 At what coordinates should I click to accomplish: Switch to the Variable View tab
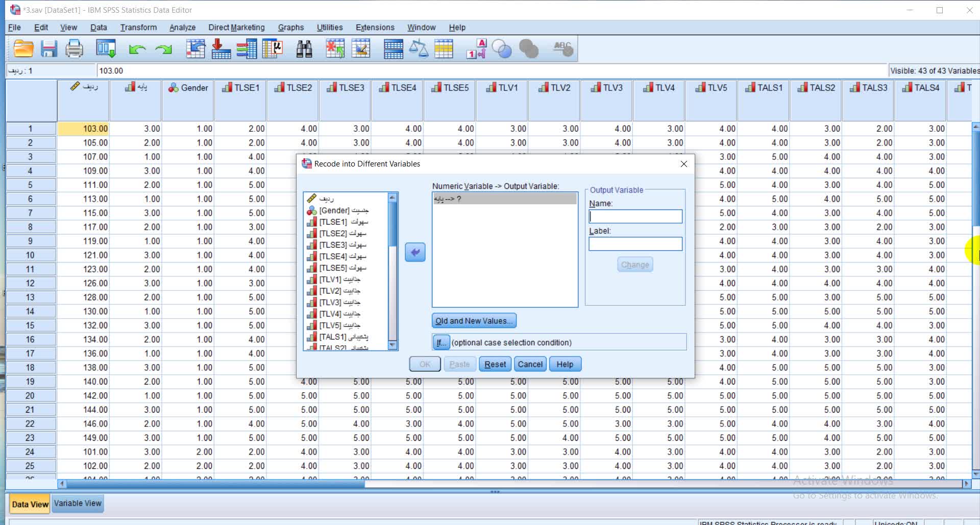78,504
